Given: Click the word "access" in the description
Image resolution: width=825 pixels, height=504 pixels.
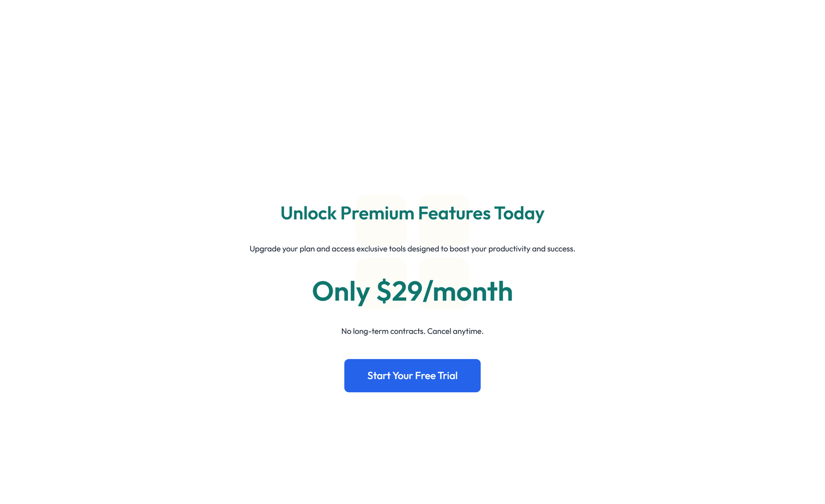Looking at the screenshot, I should 343,249.
